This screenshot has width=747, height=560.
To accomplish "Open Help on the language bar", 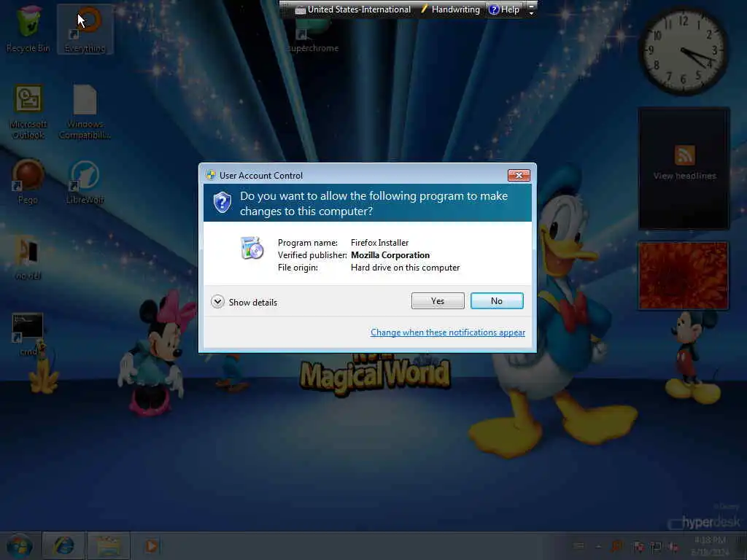I will click(504, 9).
